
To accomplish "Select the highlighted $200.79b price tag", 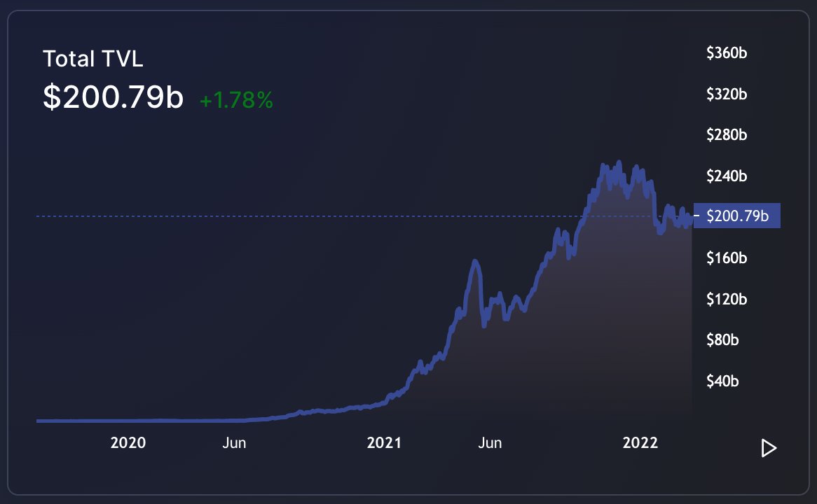I will point(736,216).
